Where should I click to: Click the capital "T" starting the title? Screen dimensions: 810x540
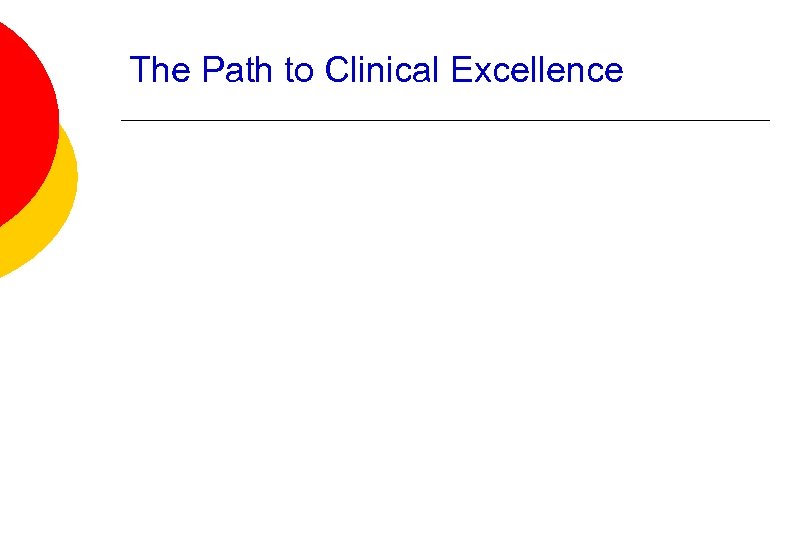tap(140, 70)
